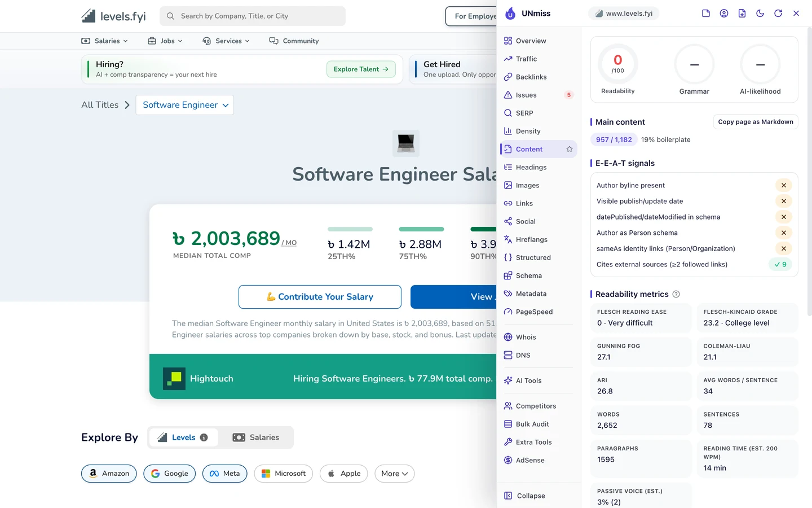Click the user account icon in UNmiss header
The height and width of the screenshot is (508, 812).
point(724,14)
